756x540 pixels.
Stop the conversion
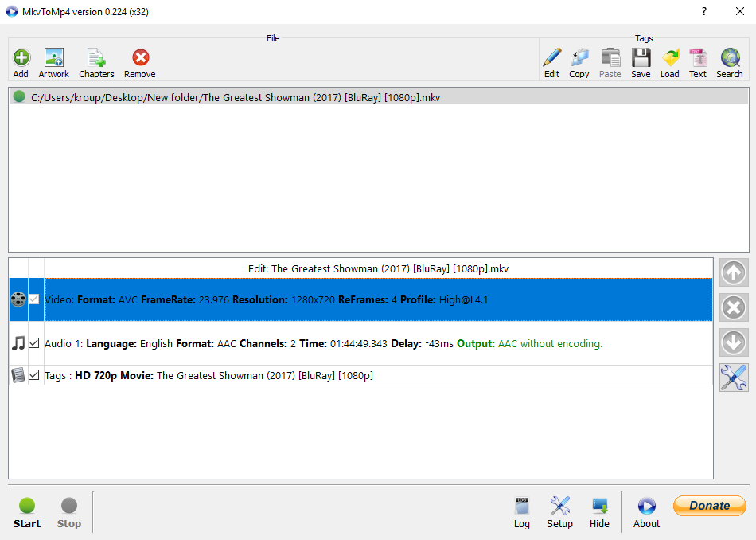click(69, 513)
